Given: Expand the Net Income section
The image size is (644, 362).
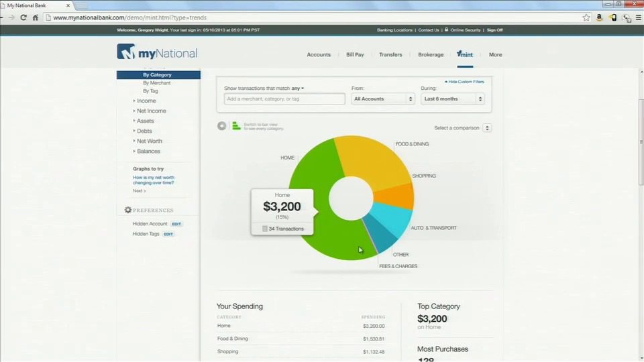Looking at the screenshot, I should coord(151,111).
